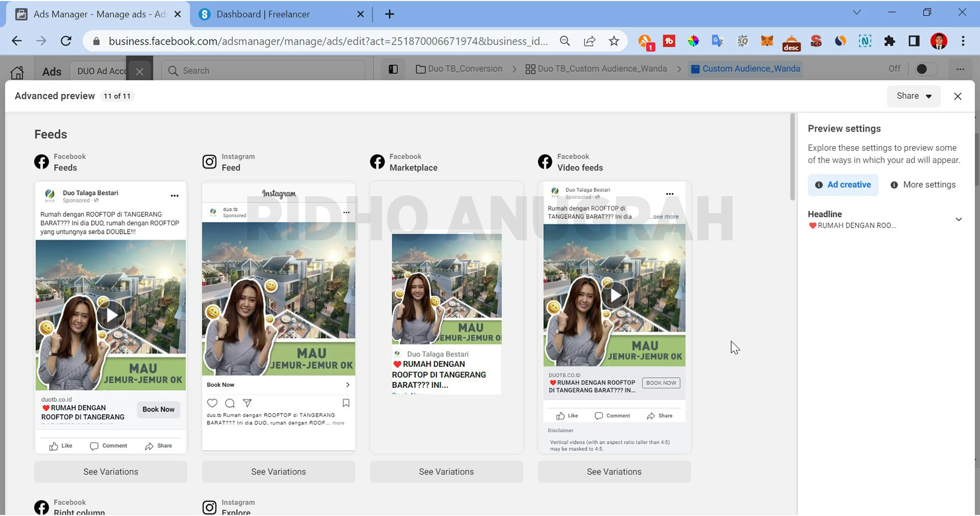Select the Custom Audience_Wanda ad breadcrumb
This screenshot has height=516, width=980.
click(x=745, y=69)
